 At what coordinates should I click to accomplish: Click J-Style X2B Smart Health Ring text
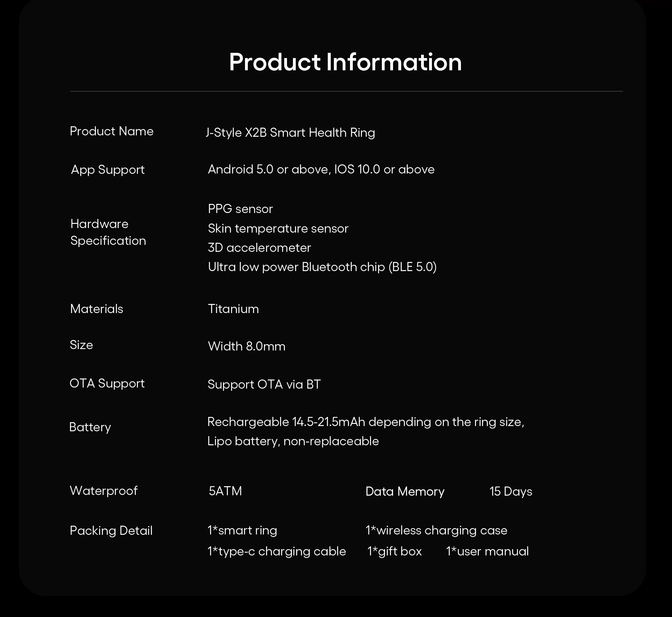click(x=290, y=133)
